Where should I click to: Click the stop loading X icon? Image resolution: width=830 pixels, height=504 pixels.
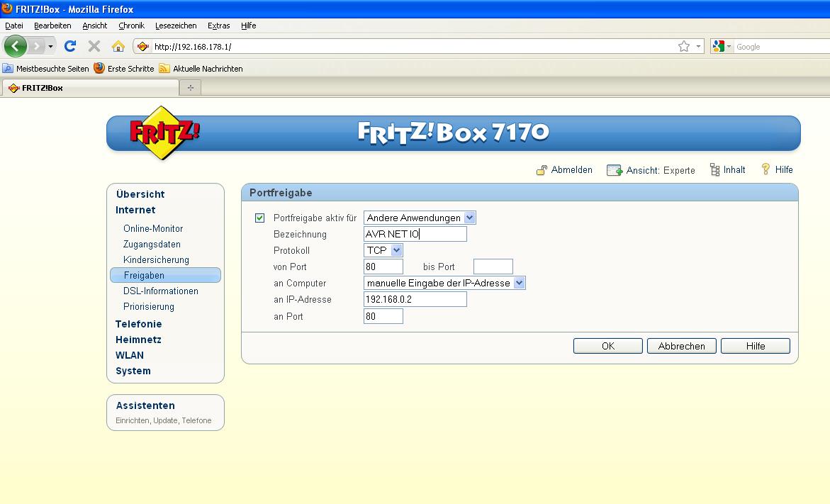coord(94,47)
